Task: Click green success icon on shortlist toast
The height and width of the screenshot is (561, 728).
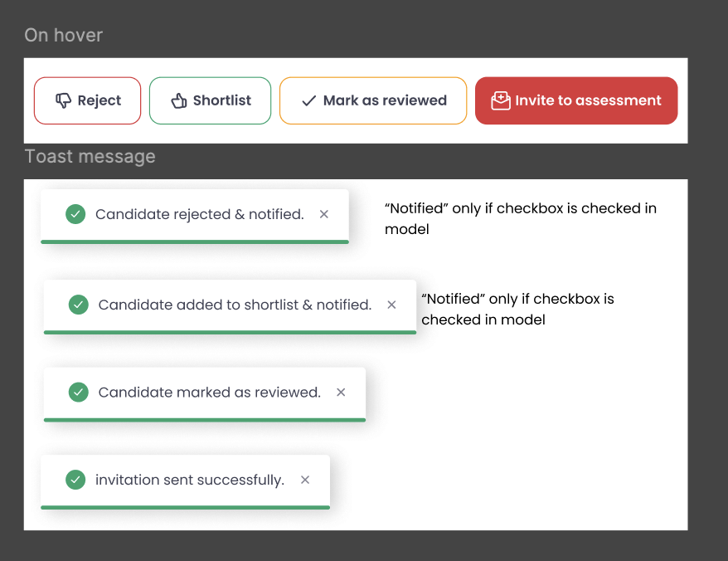Action: click(x=79, y=305)
